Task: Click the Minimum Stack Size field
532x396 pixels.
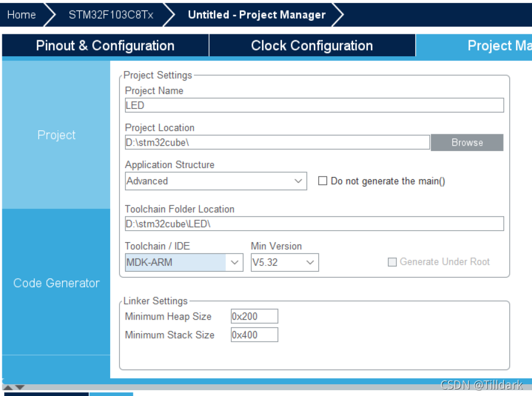Action: pos(254,335)
